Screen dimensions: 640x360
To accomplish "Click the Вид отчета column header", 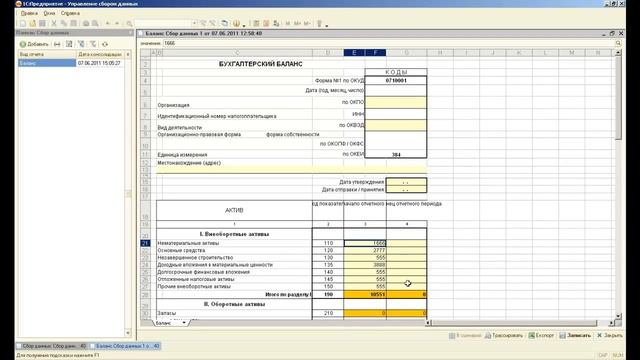I will (47, 54).
